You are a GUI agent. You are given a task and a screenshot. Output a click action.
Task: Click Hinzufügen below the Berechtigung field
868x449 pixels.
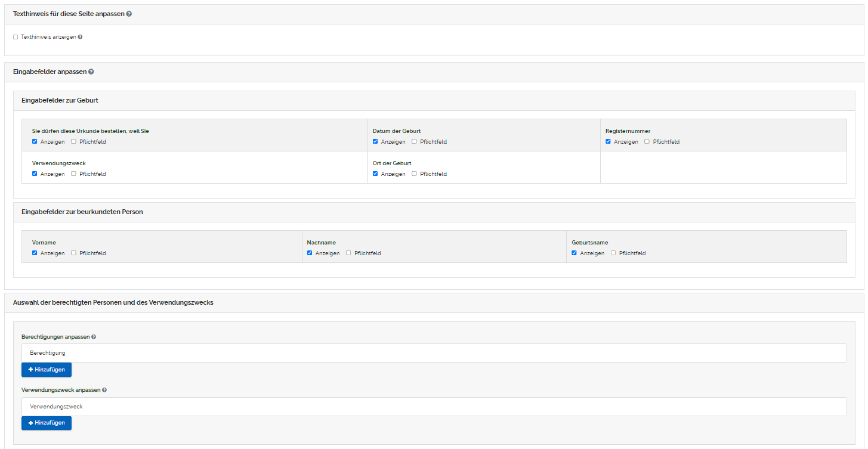[46, 370]
